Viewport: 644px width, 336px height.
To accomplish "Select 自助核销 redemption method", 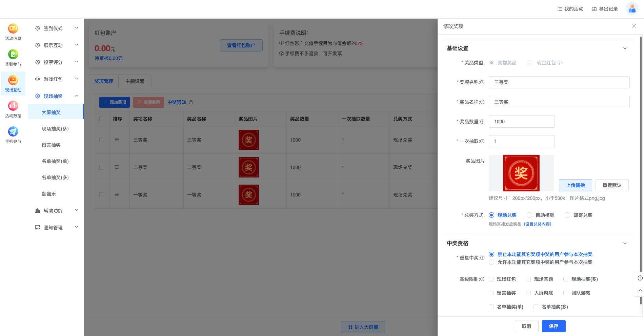I will pos(529,215).
